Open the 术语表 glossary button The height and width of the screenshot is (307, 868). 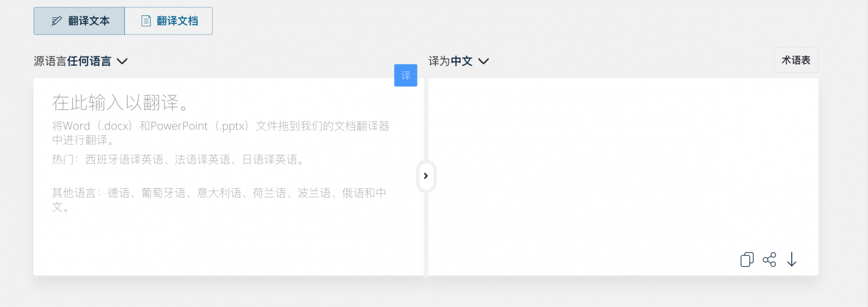tap(796, 60)
